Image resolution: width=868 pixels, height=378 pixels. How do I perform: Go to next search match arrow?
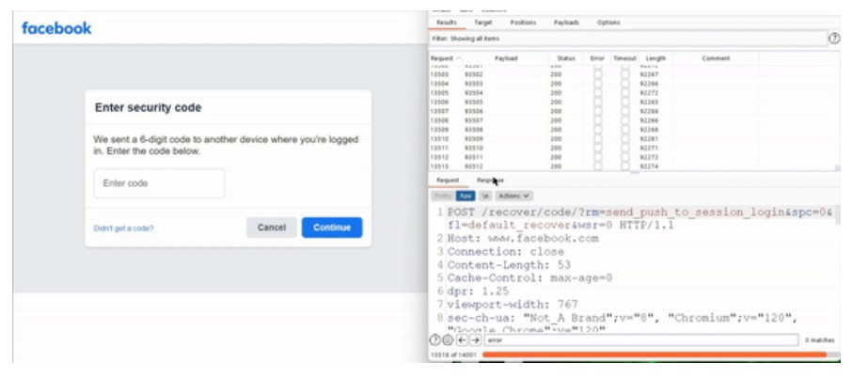pos(474,340)
